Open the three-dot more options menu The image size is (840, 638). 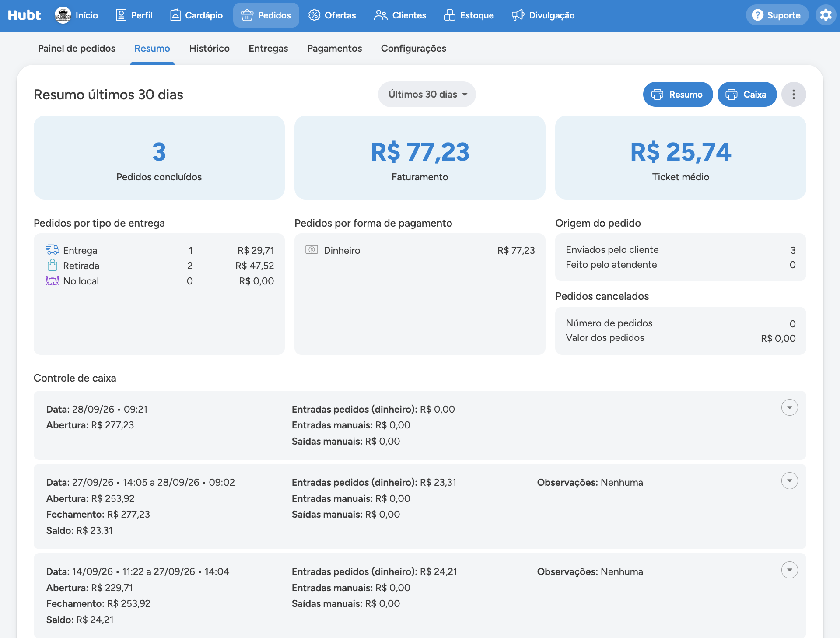[x=794, y=94]
